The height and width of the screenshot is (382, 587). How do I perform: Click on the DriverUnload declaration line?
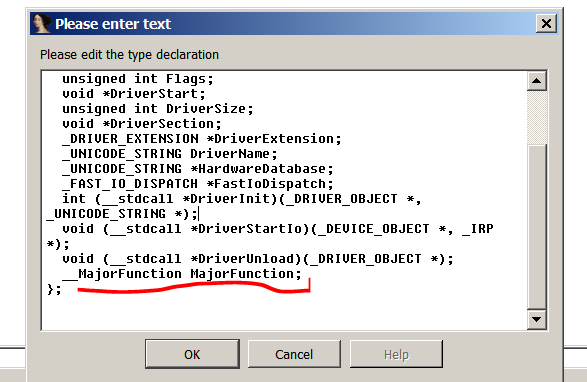(x=258, y=259)
